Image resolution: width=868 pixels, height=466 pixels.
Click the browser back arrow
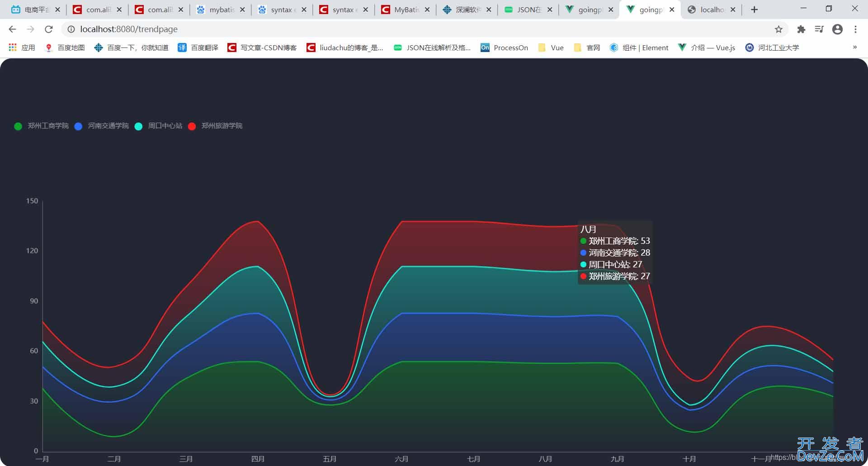[x=12, y=29]
